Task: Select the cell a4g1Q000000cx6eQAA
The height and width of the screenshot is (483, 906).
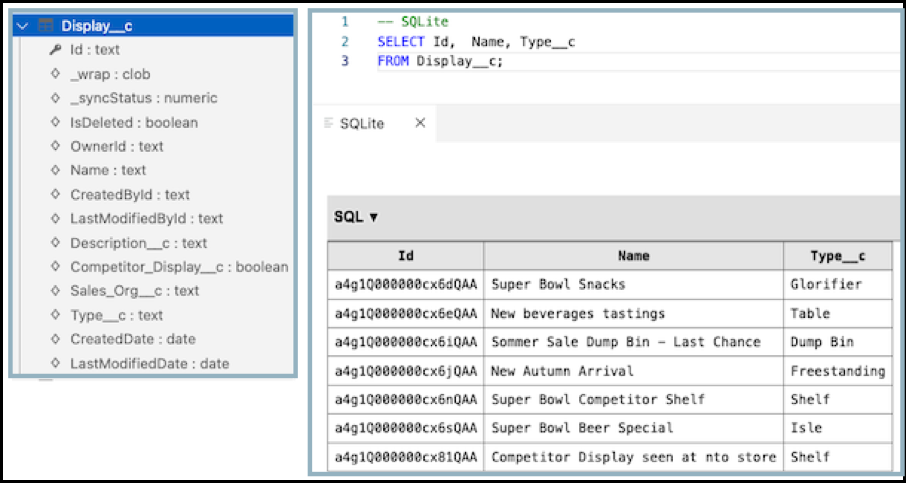Action: [406, 314]
